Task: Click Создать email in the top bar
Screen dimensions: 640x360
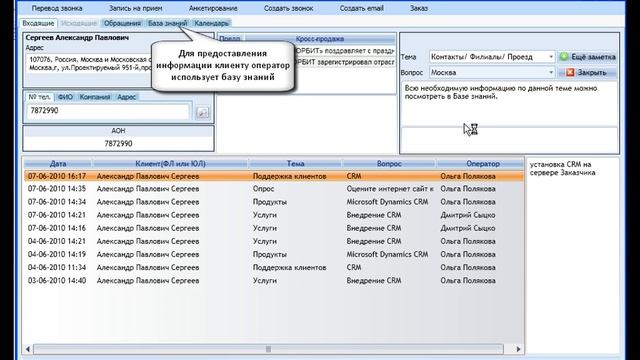Action: click(362, 8)
